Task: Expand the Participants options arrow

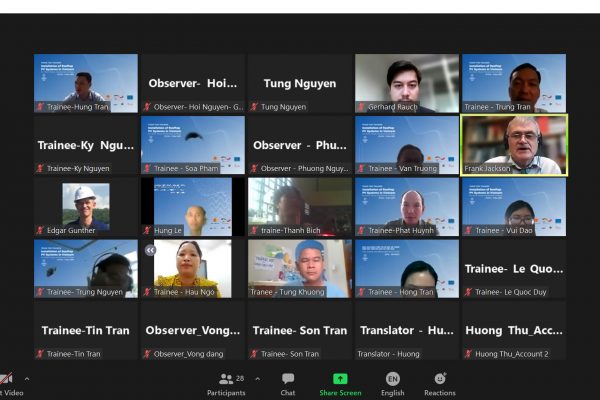Action: [x=258, y=379]
